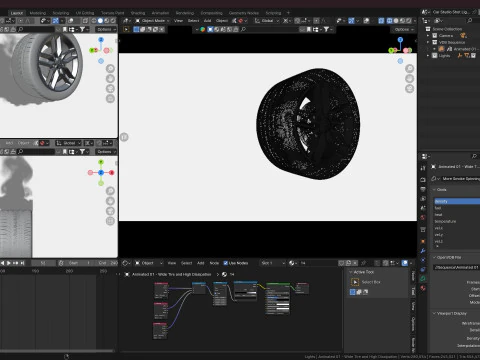Click camera view gizmo in top-left viewport
The height and width of the screenshot is (360, 480).
pos(110,89)
